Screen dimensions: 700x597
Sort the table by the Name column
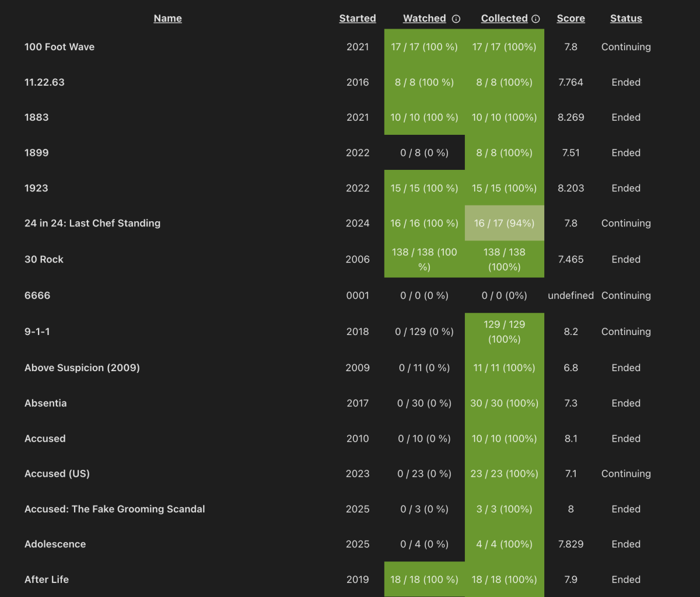pos(167,18)
